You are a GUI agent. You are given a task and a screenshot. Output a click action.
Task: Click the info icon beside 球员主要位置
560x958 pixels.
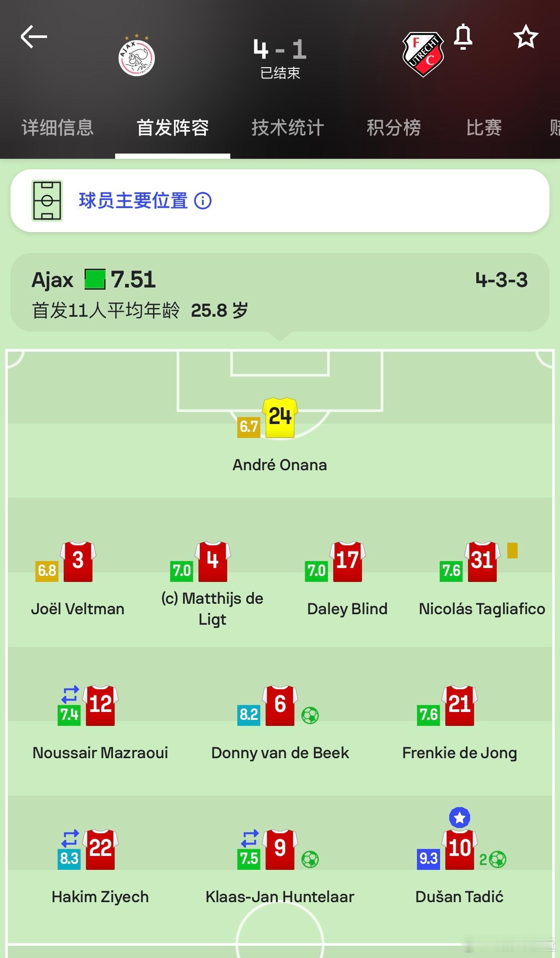click(x=203, y=201)
